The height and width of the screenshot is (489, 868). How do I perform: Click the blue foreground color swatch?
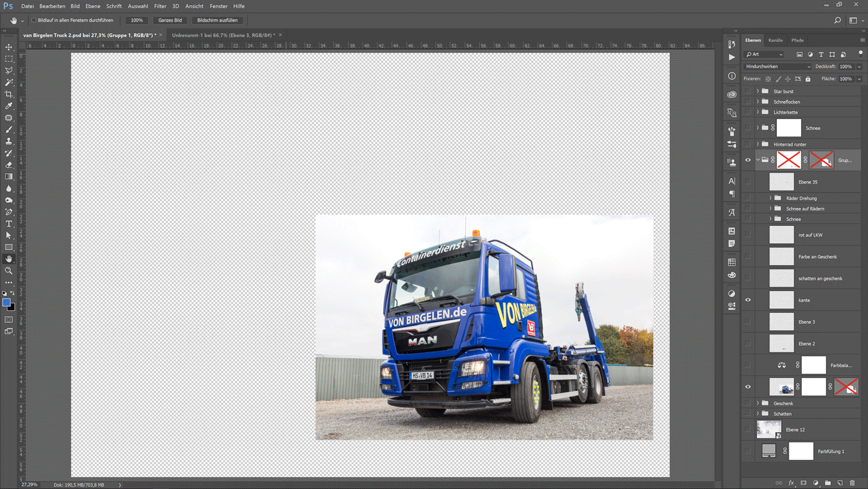tap(7, 303)
